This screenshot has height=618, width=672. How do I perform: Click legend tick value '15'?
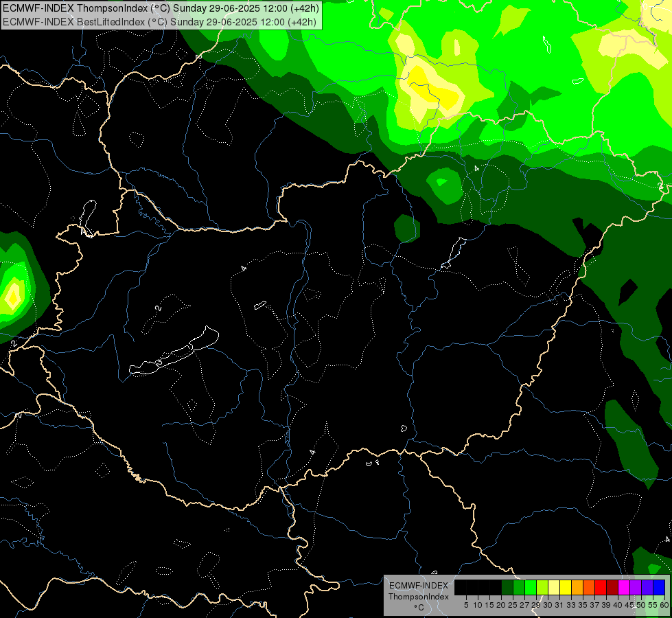click(489, 605)
